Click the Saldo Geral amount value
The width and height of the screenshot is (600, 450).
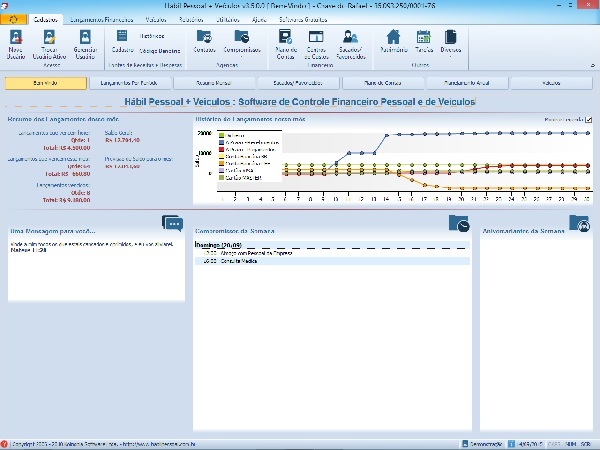(x=122, y=140)
